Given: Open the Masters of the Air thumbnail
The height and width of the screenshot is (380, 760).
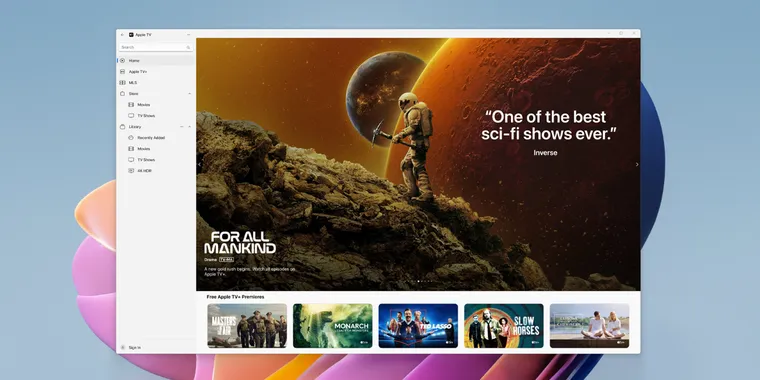Looking at the screenshot, I should [247, 326].
